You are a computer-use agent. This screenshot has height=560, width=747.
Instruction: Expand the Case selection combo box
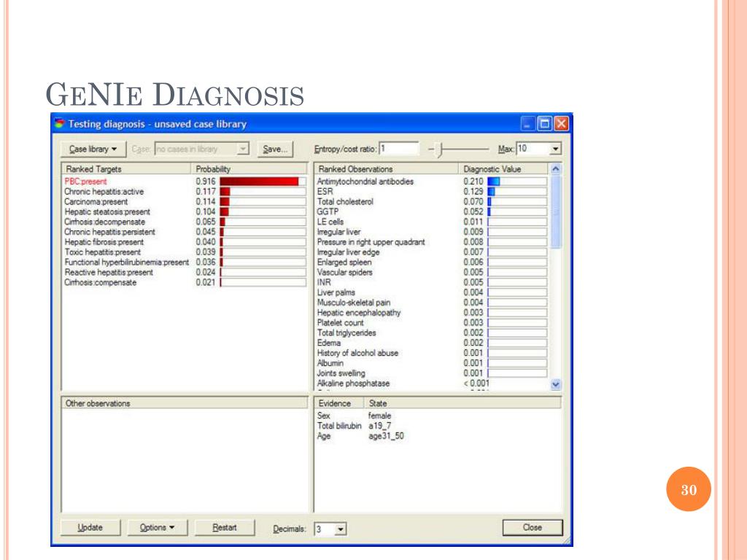coord(243,149)
